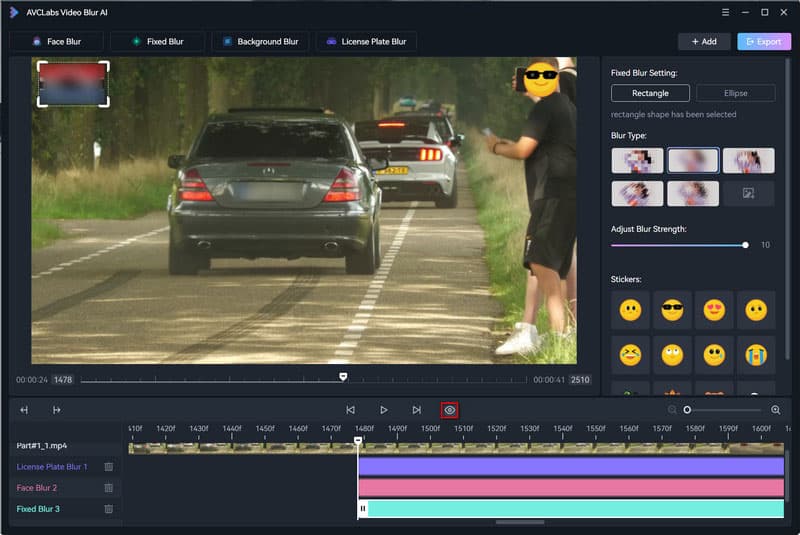This screenshot has width=800, height=535.
Task: Set trim start marker icon
Action: pyautogui.click(x=24, y=410)
